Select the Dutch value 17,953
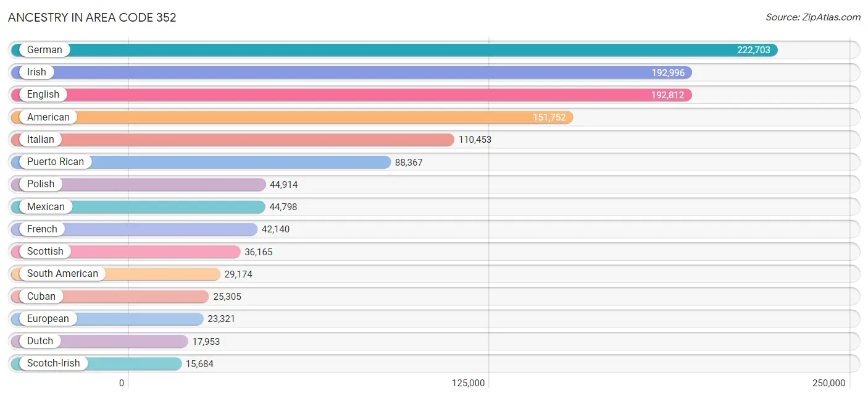This screenshot has height=398, width=868. pyautogui.click(x=206, y=342)
